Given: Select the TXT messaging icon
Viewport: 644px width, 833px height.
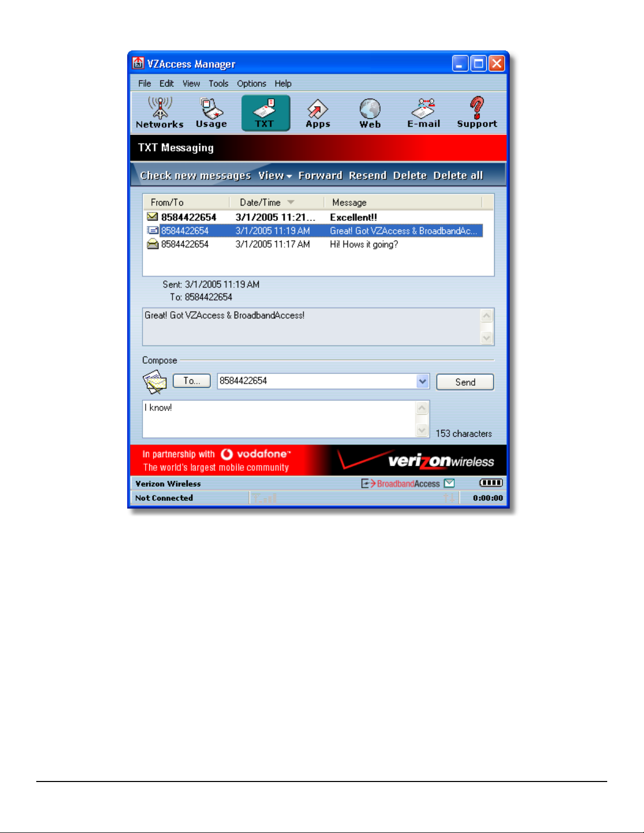Looking at the screenshot, I should (265, 113).
